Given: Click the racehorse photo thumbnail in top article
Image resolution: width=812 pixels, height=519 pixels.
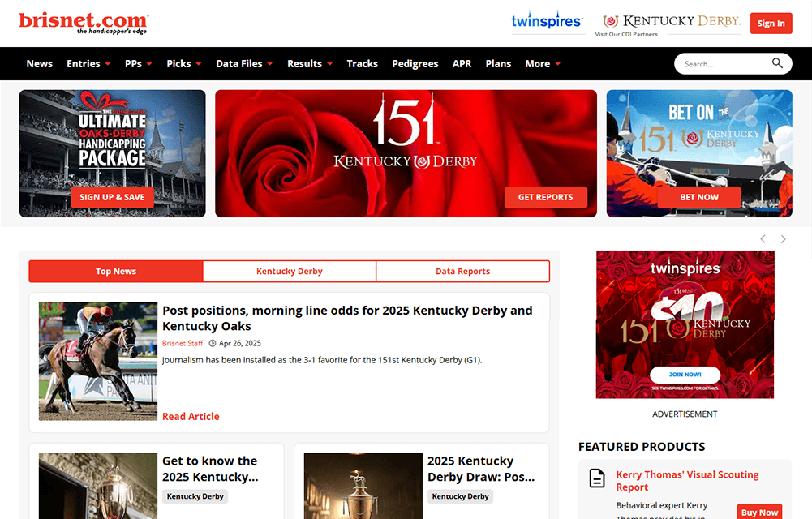Looking at the screenshot, I should [98, 361].
